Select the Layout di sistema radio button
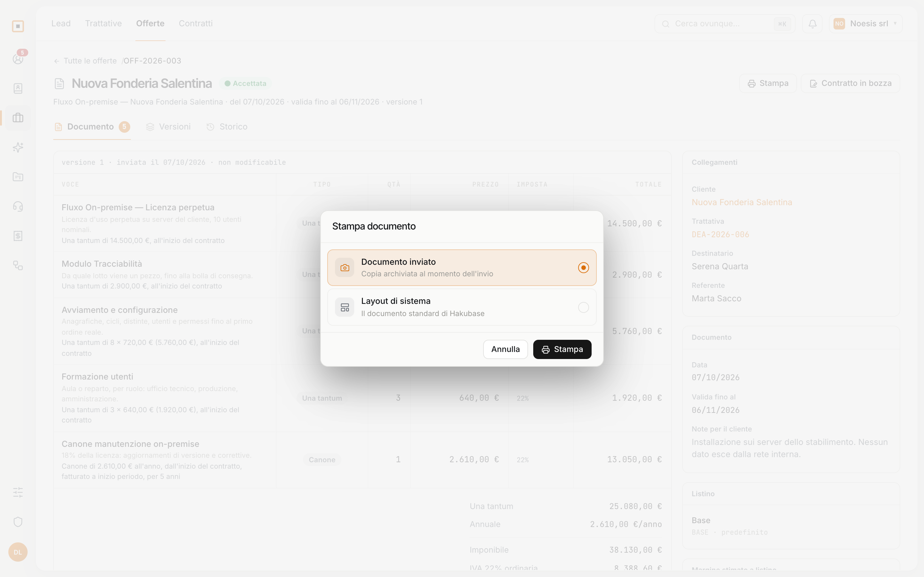 coord(583,307)
